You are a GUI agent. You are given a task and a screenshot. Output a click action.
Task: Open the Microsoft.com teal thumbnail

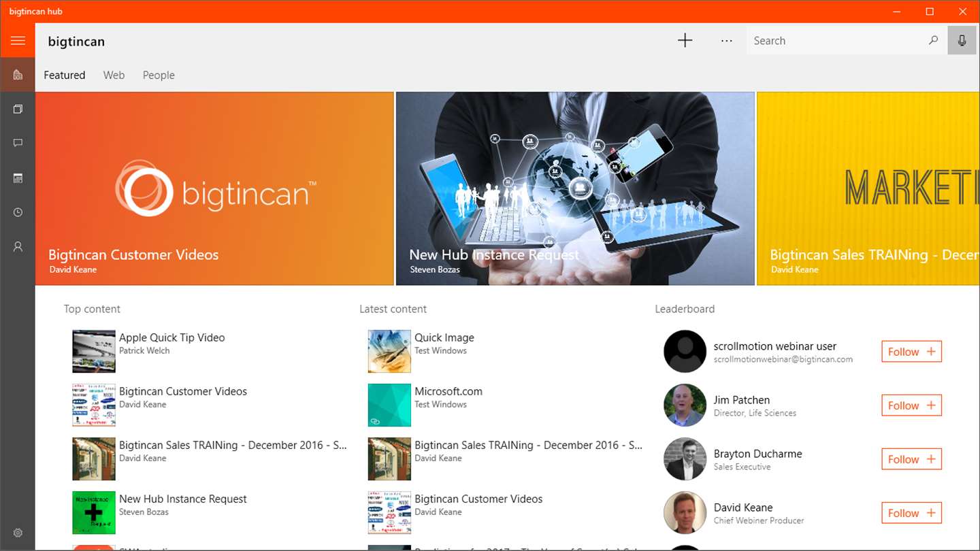pyautogui.click(x=389, y=405)
